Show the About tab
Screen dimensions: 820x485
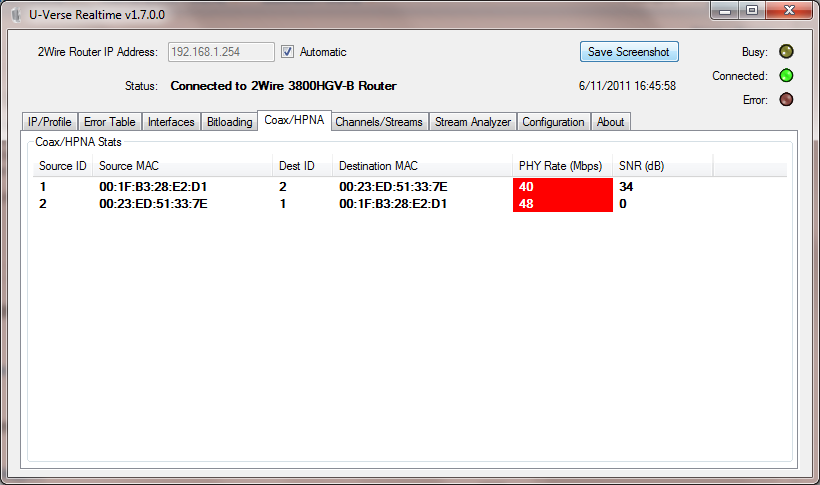pyautogui.click(x=610, y=122)
